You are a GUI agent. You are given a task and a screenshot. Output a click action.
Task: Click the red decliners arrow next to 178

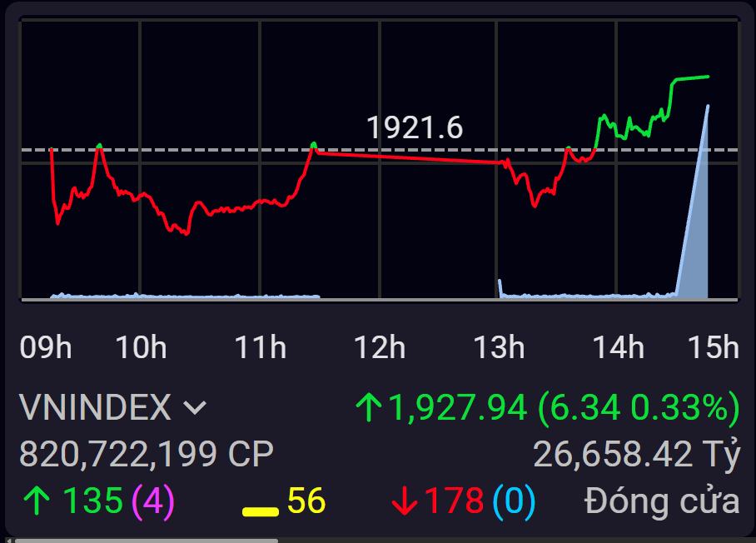[405, 501]
